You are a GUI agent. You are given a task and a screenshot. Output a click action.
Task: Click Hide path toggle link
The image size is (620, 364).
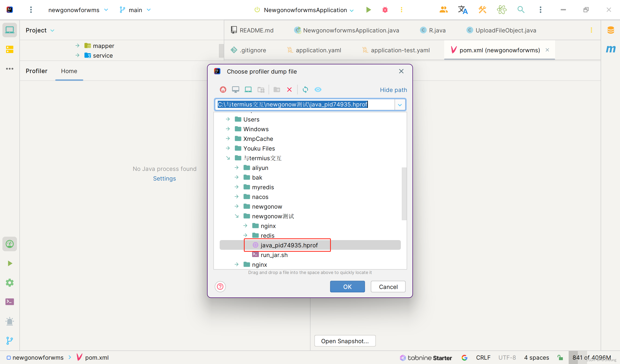(x=393, y=90)
